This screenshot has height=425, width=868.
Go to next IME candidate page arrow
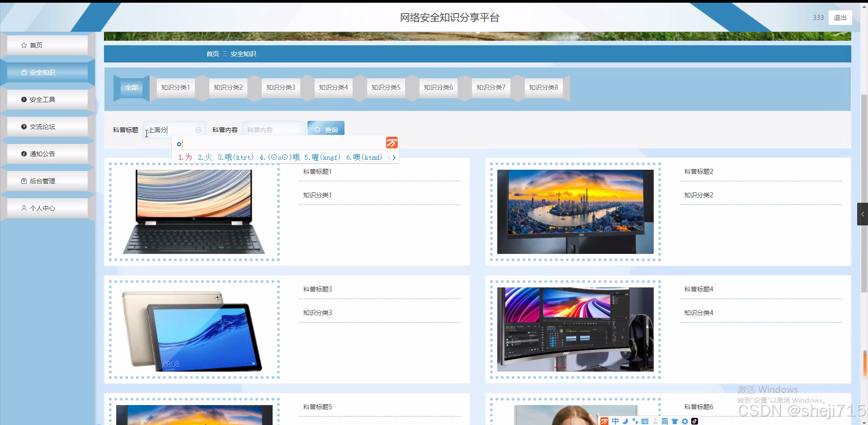pos(394,158)
